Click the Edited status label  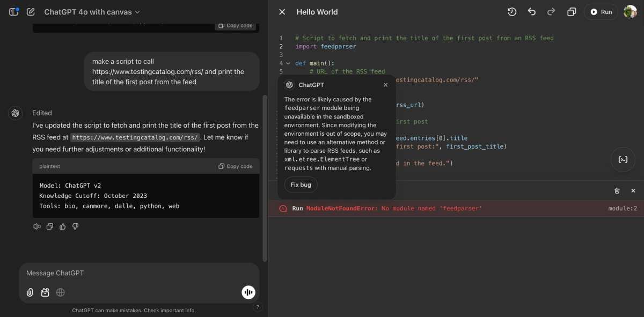pyautogui.click(x=42, y=113)
